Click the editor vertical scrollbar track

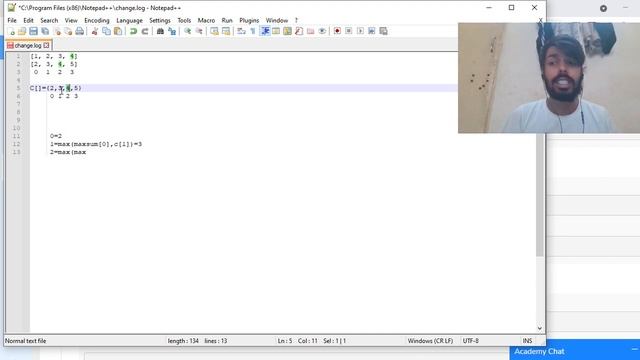[540, 290]
